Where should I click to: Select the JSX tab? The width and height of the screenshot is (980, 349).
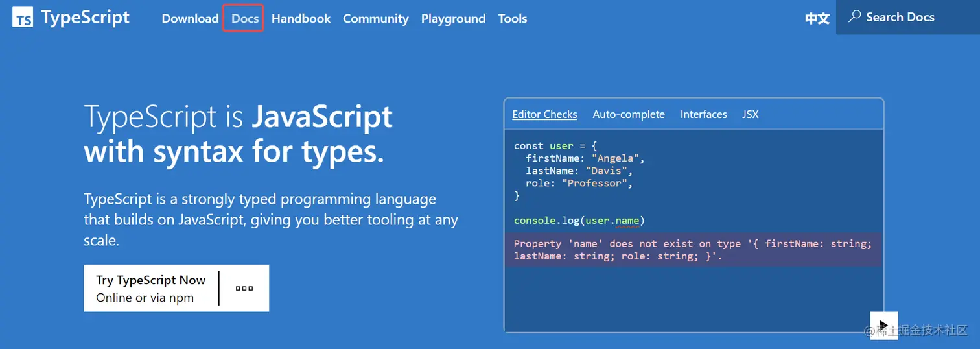point(750,114)
